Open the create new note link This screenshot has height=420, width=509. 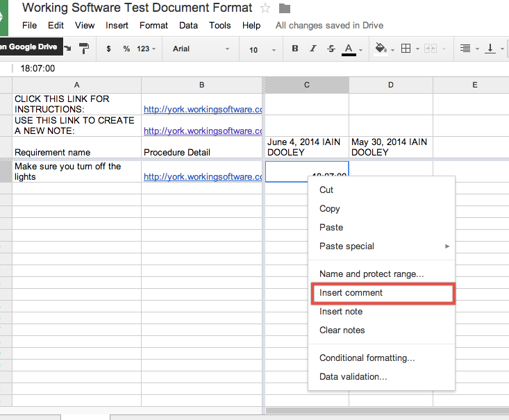(203, 131)
